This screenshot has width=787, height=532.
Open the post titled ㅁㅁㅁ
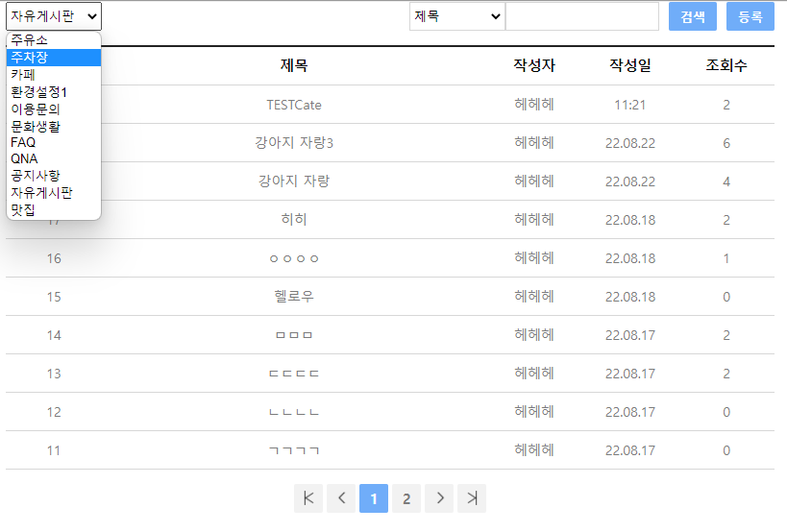tap(294, 335)
